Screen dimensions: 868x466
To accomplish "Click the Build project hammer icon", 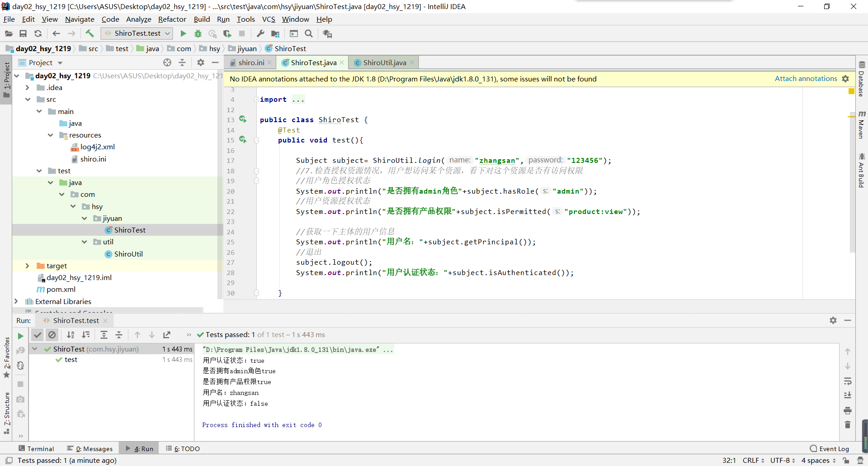I will [x=90, y=33].
